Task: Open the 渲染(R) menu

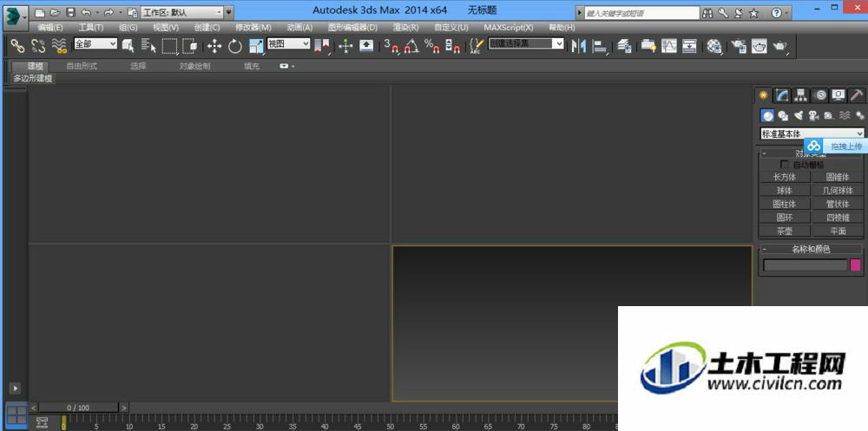Action: pyautogui.click(x=405, y=27)
